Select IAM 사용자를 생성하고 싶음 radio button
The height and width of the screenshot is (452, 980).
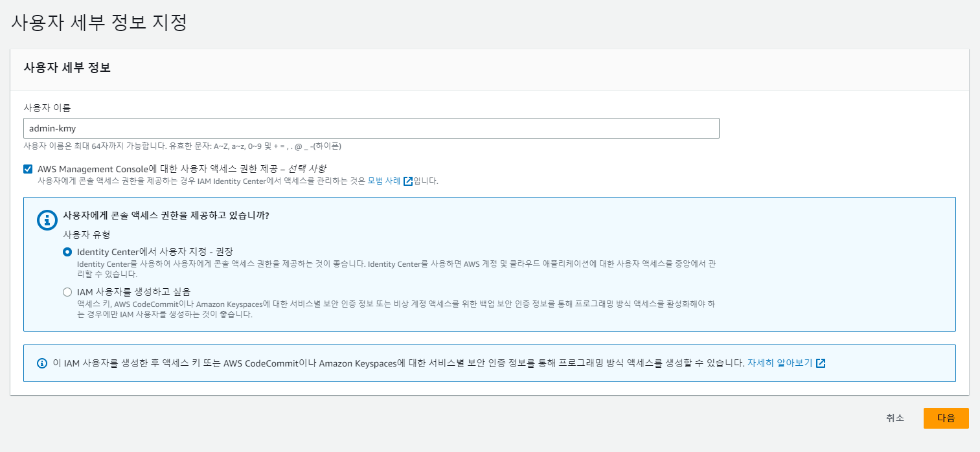pos(67,292)
